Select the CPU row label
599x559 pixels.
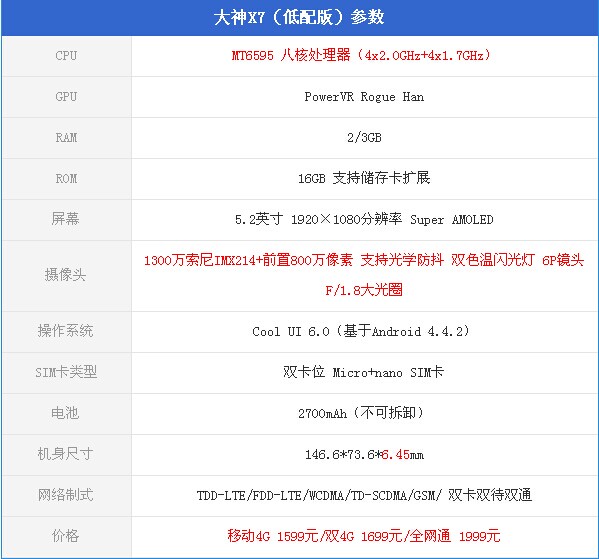(66, 56)
